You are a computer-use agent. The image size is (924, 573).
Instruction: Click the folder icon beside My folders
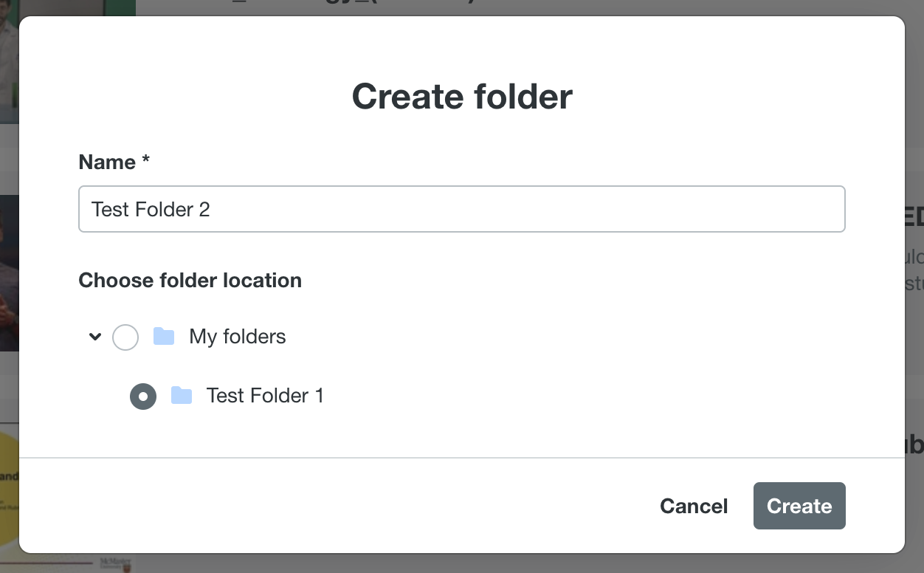click(x=164, y=337)
